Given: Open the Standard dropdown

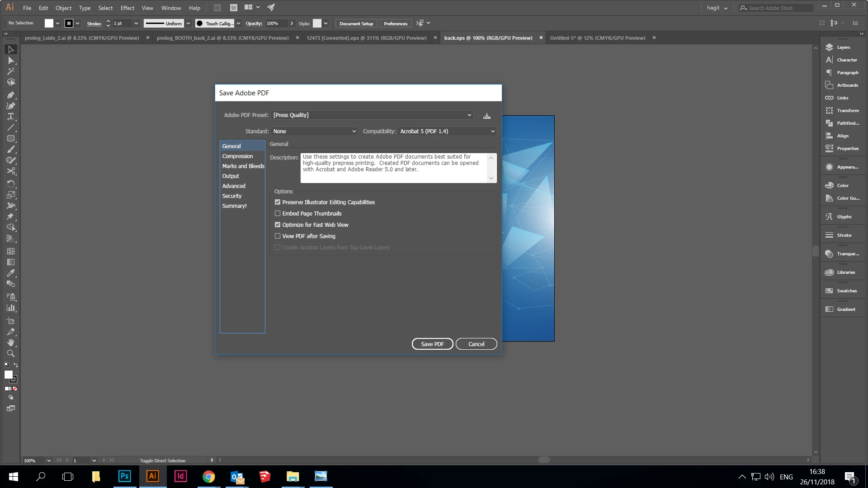Looking at the screenshot, I should tap(314, 131).
